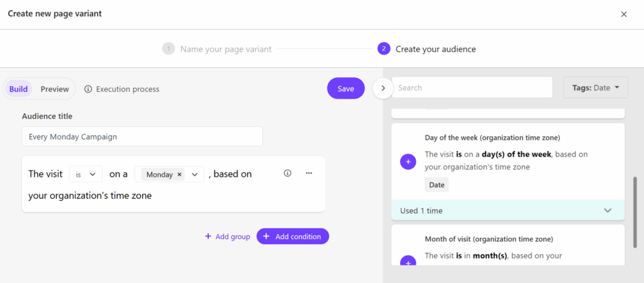The height and width of the screenshot is (283, 644).
Task: Close the Create new page variant dialog
Action: pyautogui.click(x=623, y=14)
